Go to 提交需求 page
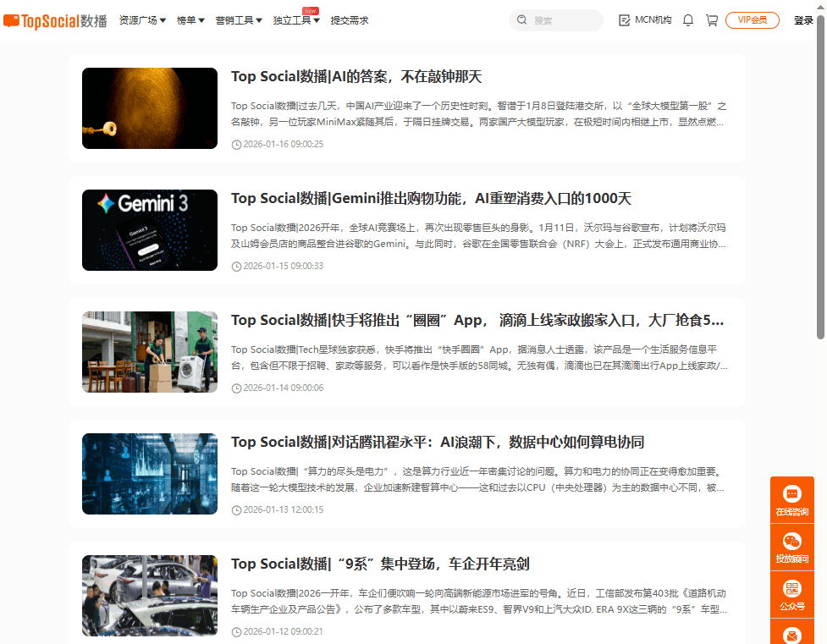 [x=350, y=20]
